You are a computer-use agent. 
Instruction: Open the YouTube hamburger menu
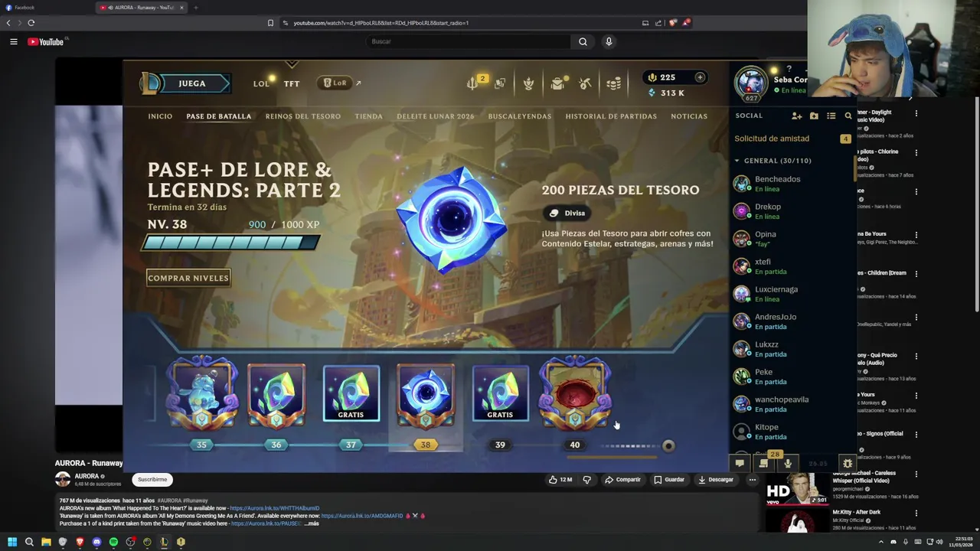(14, 41)
